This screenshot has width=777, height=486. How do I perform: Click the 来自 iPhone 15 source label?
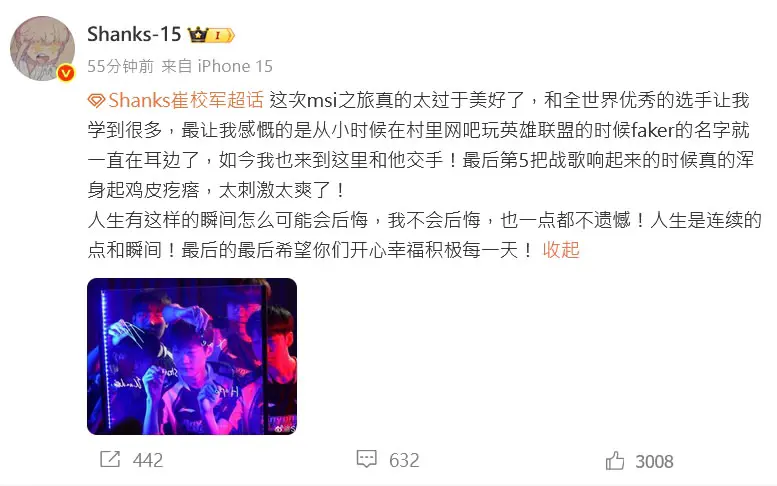click(217, 66)
